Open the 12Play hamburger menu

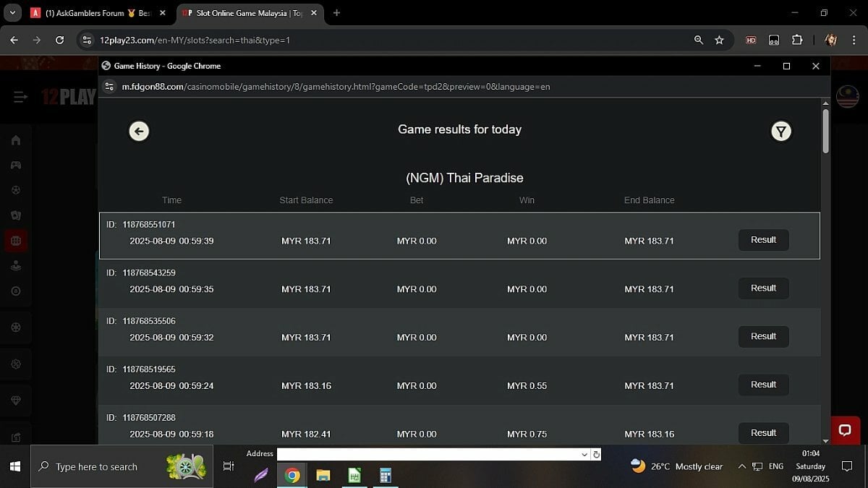[x=20, y=97]
